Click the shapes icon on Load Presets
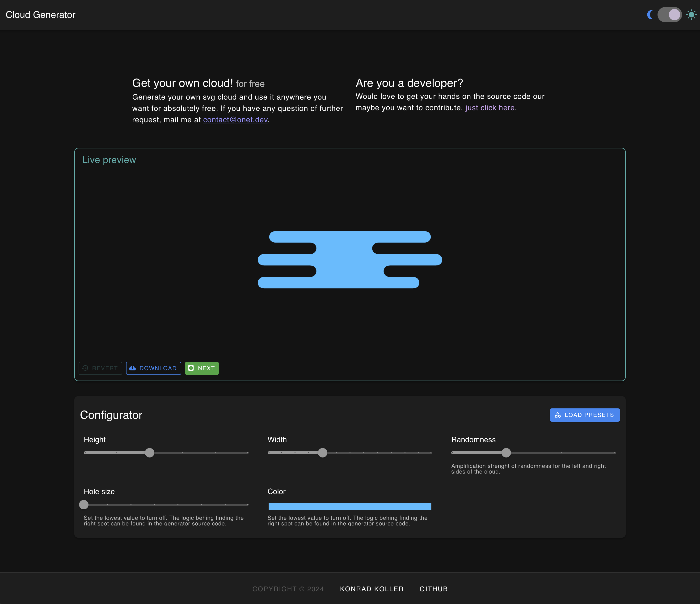Screen dimensions: 700x604 click(558, 415)
